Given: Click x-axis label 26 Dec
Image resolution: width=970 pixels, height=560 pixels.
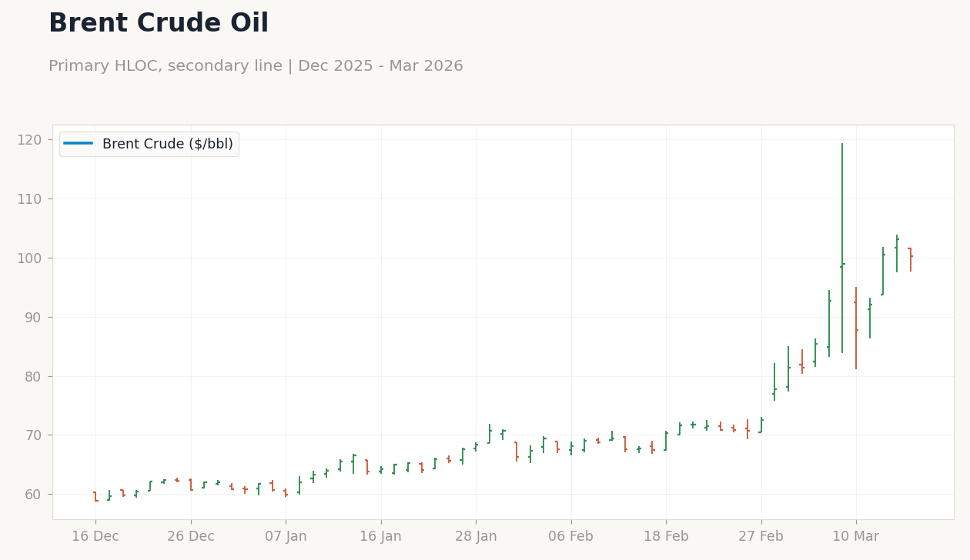Looking at the screenshot, I should [x=191, y=537].
